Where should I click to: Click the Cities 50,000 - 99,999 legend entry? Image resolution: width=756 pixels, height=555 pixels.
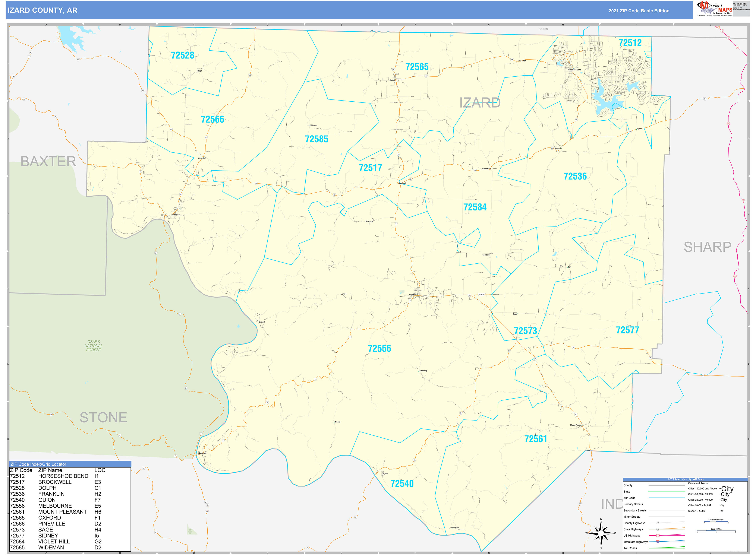click(x=700, y=494)
